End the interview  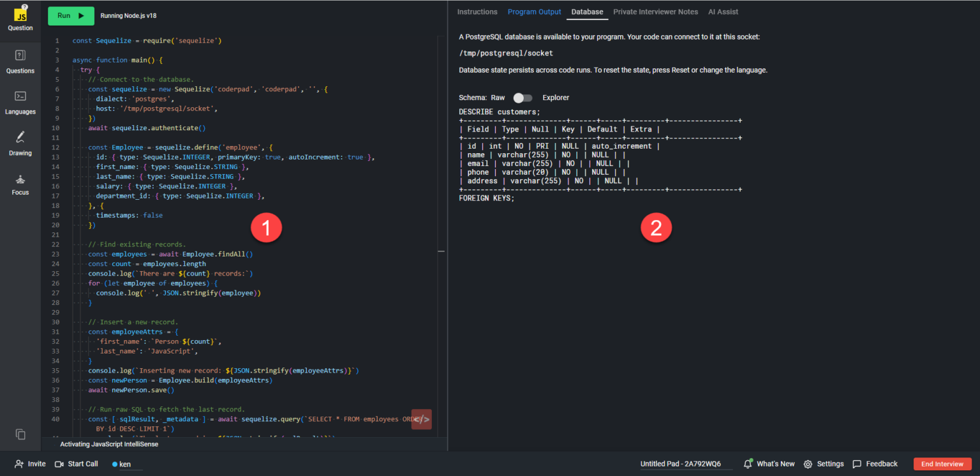tap(942, 464)
